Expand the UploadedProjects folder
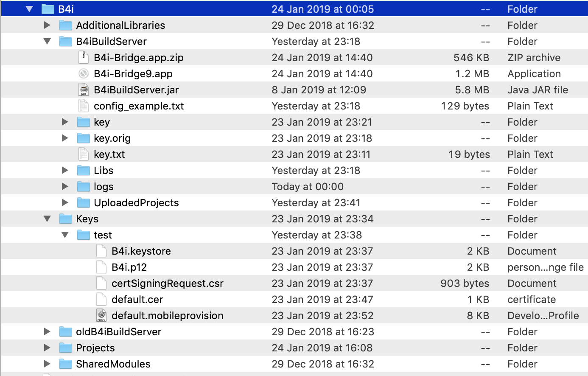This screenshot has height=376, width=588. [x=65, y=203]
